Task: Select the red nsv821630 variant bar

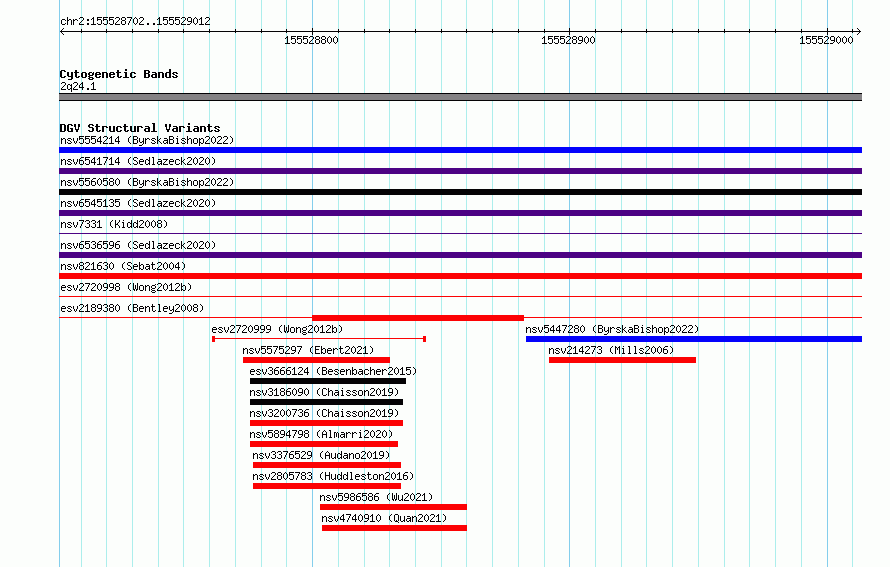Action: tap(460, 276)
